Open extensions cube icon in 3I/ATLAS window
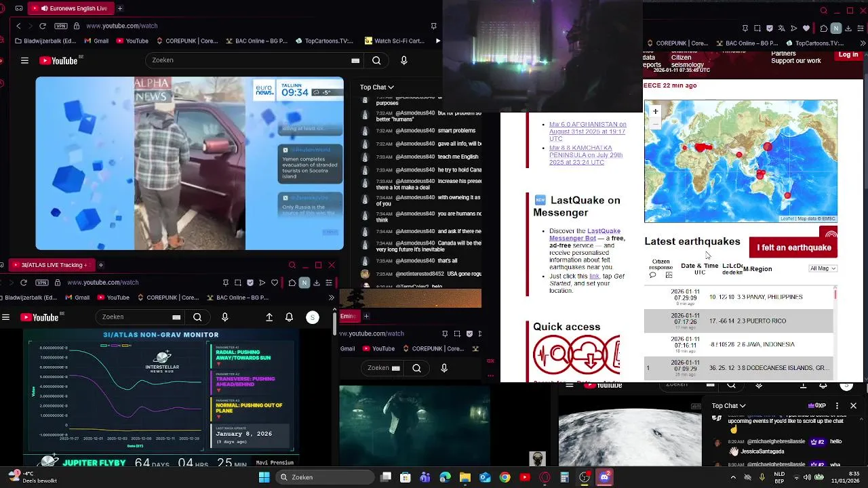This screenshot has width=868, height=488. pyautogui.click(x=292, y=283)
